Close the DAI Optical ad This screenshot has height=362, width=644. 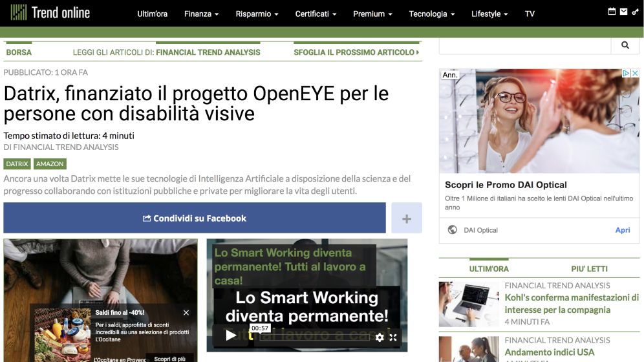[x=635, y=73]
